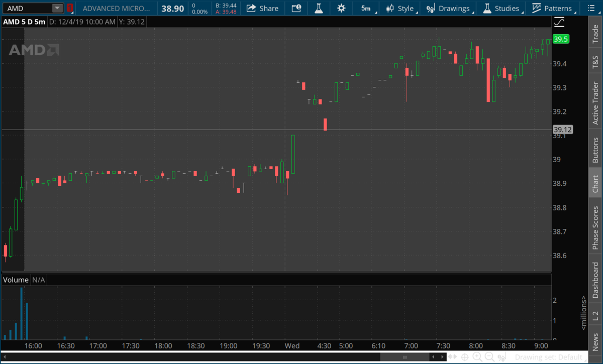Click the ask price A: 39.48
This screenshot has width=603, height=364.
click(226, 12)
